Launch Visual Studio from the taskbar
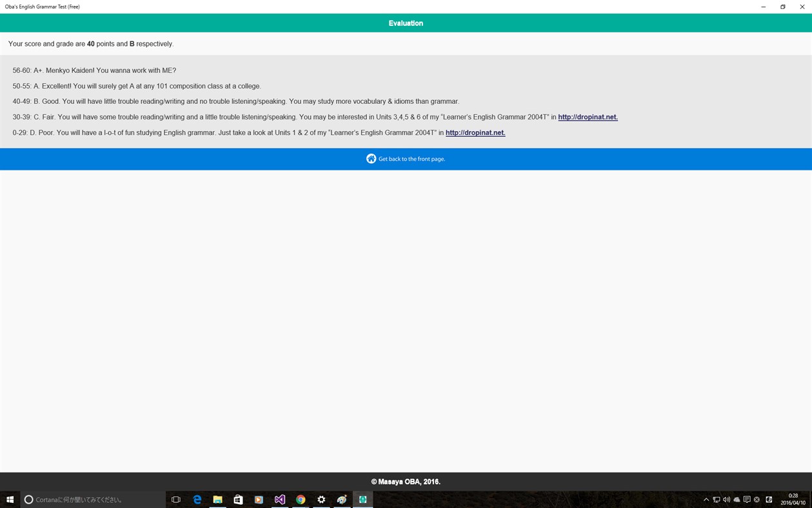This screenshot has height=508, width=812. tap(279, 499)
